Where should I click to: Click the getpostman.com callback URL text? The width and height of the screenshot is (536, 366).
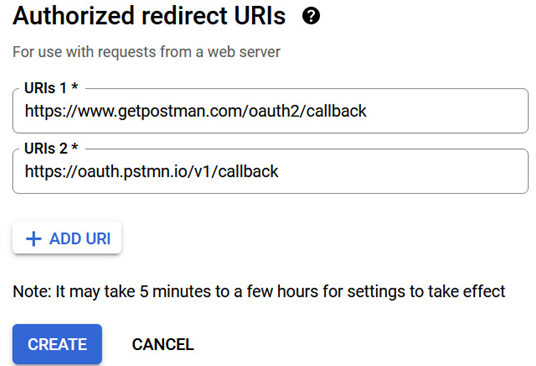tap(196, 111)
